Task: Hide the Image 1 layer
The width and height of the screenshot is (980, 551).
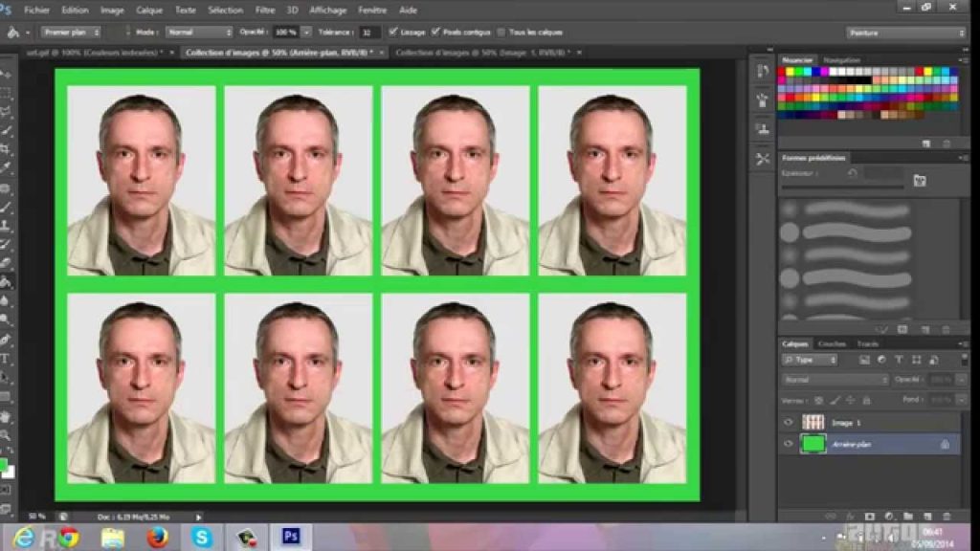Action: pyautogui.click(x=788, y=423)
